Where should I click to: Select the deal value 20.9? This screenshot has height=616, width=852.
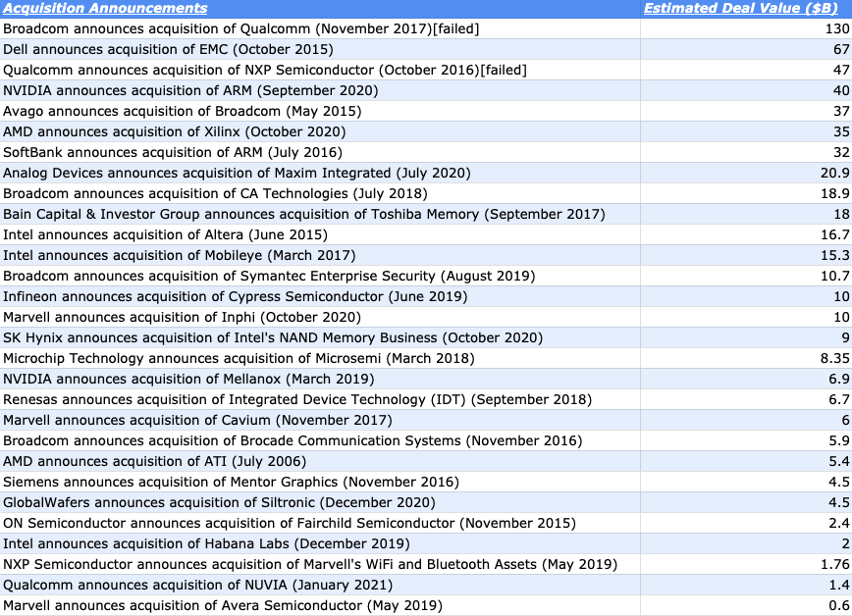tap(835, 174)
